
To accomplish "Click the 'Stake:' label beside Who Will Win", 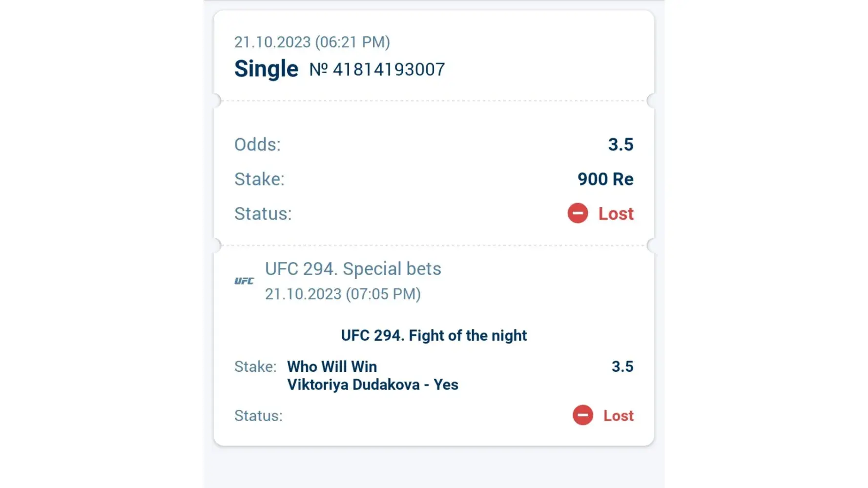I will coord(255,366).
